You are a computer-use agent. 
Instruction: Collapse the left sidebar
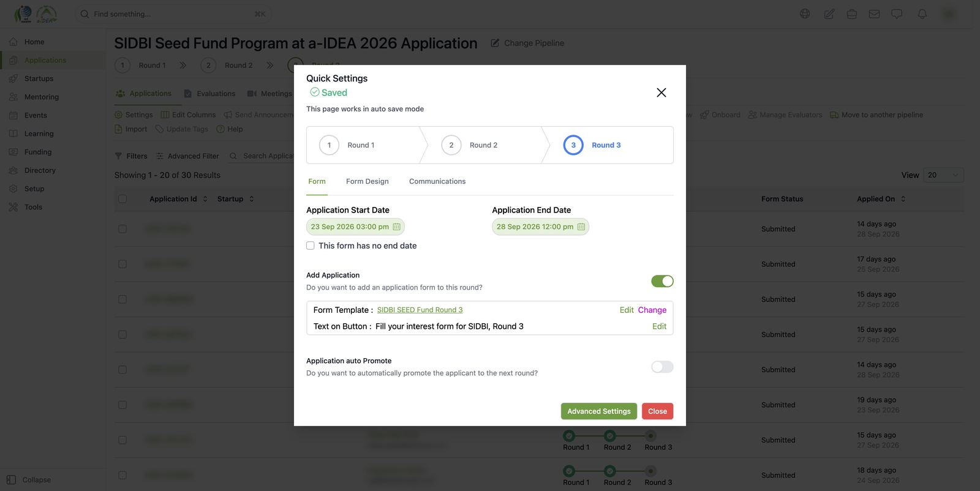[x=29, y=480]
